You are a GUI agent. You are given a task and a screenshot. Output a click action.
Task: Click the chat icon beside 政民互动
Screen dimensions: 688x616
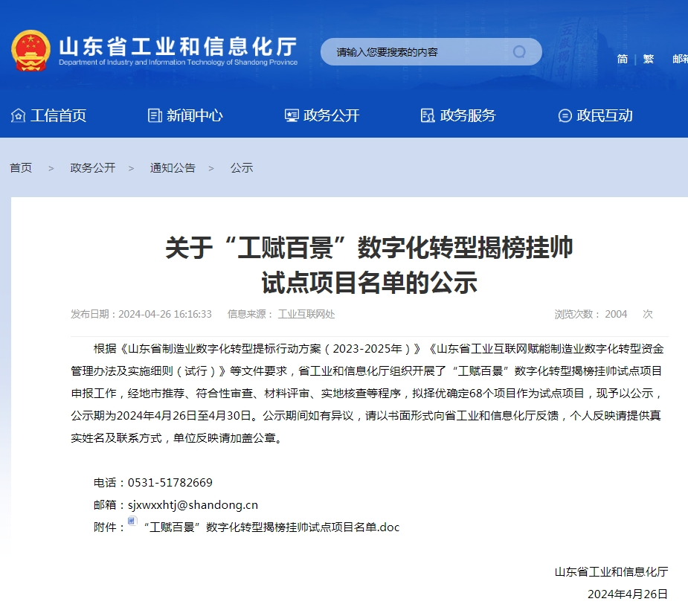[565, 115]
